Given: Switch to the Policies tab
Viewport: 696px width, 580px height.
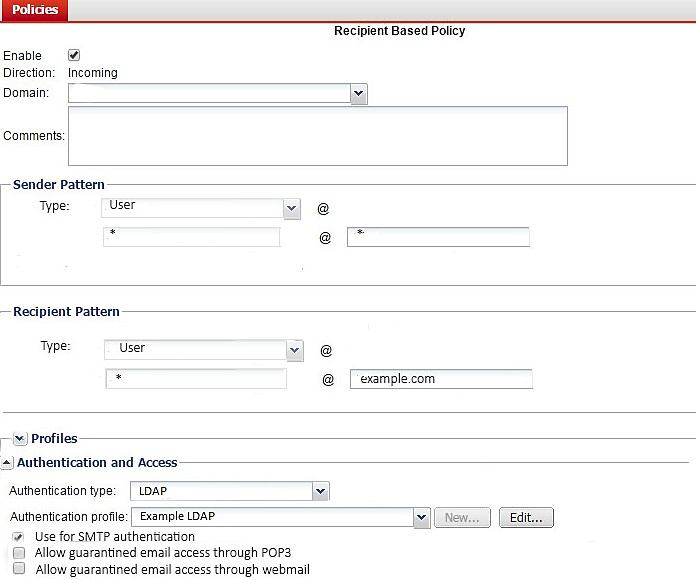Looking at the screenshot, I should tap(34, 10).
